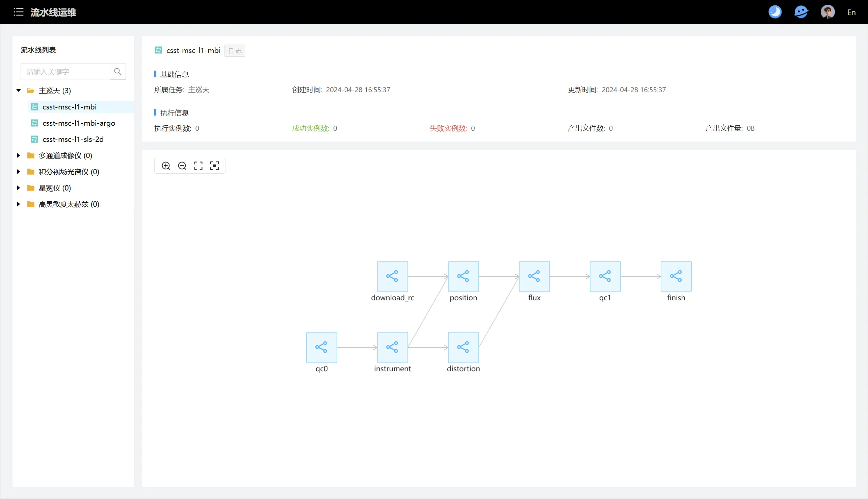Viewport: 868px width, 499px height.
Task: Select the download_rc node in the pipeline
Action: pyautogui.click(x=392, y=276)
